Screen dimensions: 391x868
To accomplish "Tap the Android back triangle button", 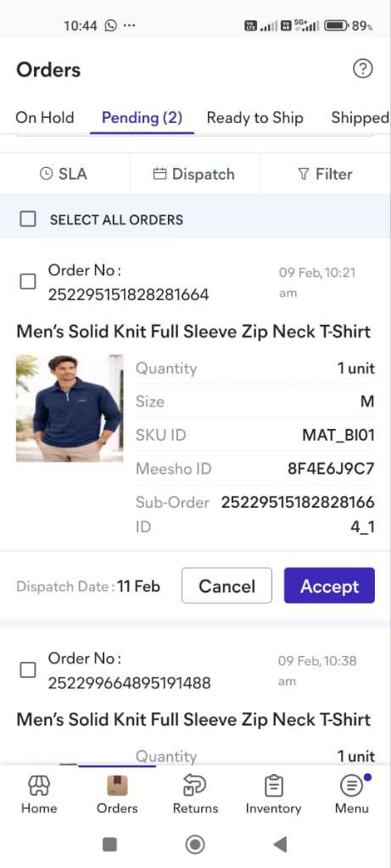I will tap(280, 844).
